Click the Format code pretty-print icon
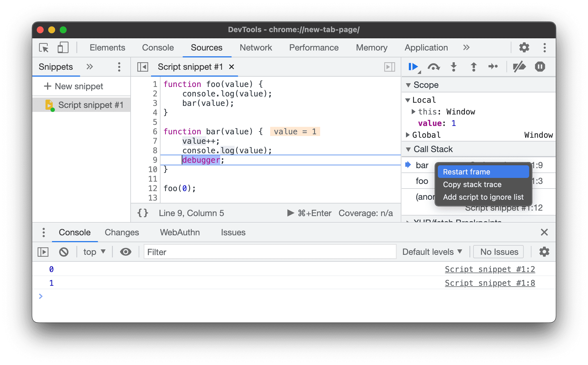Image resolution: width=588 pixels, height=365 pixels. tap(143, 213)
